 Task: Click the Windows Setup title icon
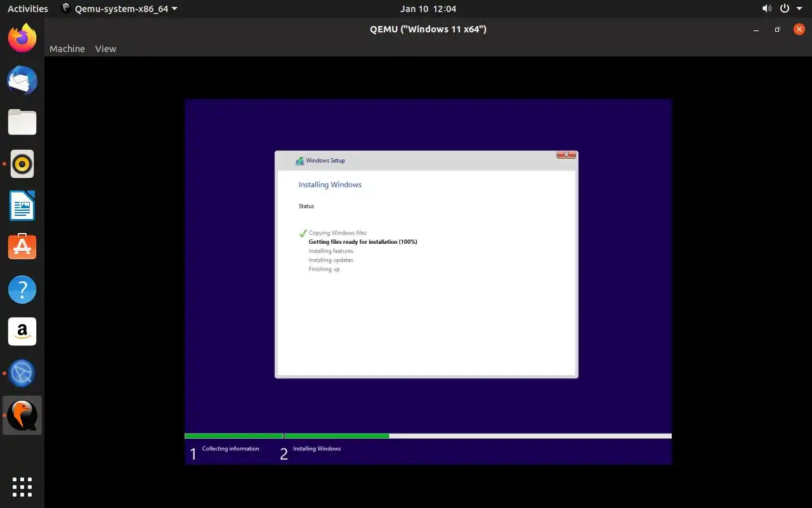point(299,161)
